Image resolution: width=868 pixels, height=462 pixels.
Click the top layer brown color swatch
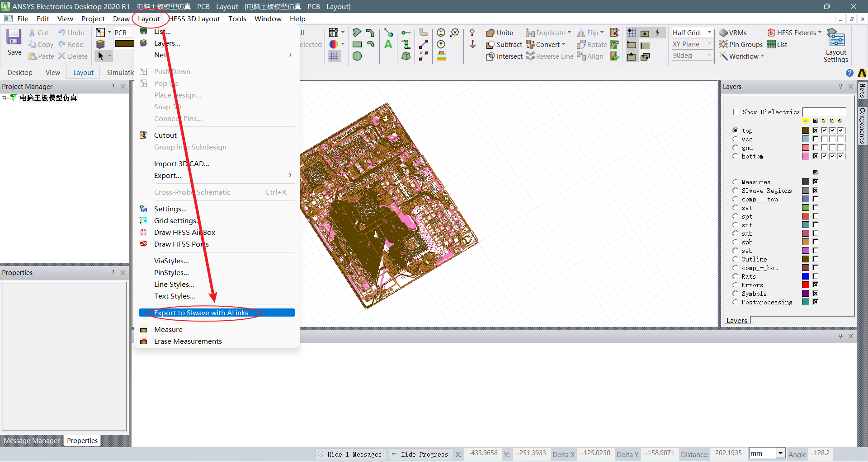(x=806, y=131)
